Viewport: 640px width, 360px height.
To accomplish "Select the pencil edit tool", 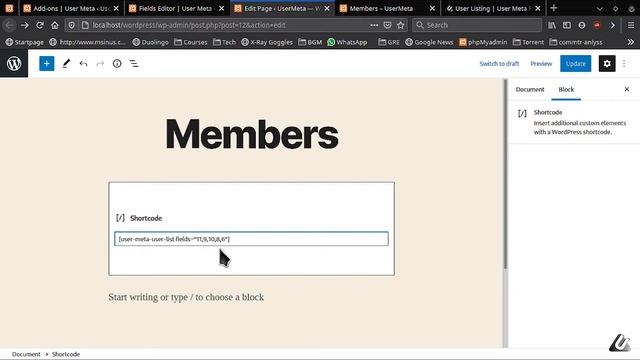I will [x=66, y=64].
